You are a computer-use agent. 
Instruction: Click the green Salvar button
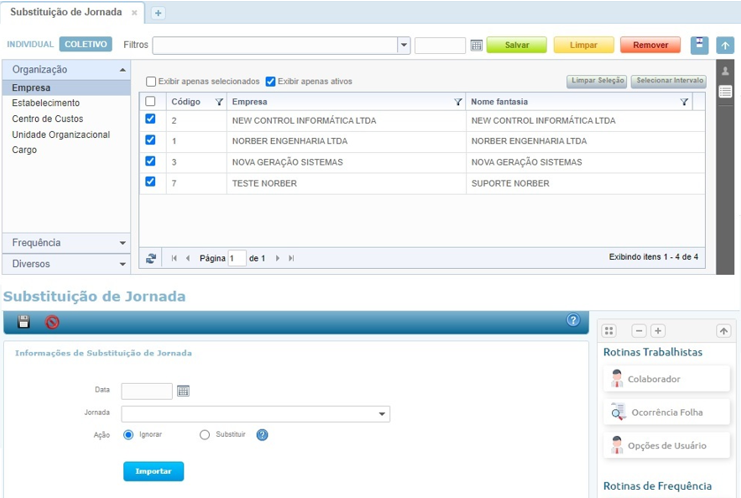(x=516, y=46)
